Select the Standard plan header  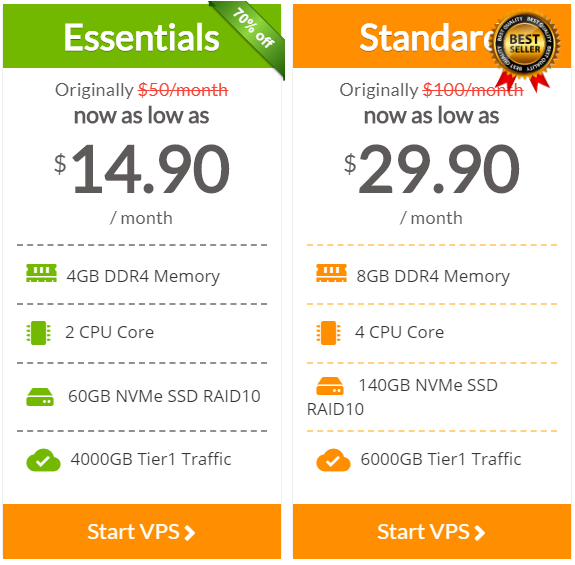(x=432, y=37)
